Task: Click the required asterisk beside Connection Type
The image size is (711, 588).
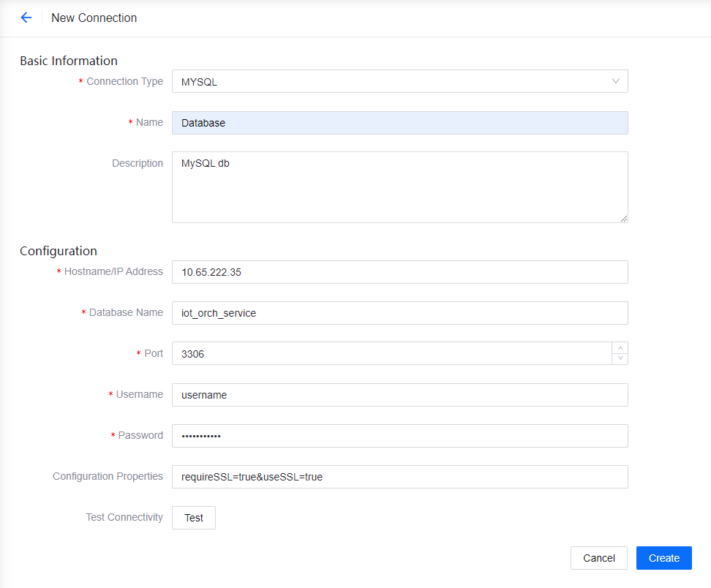Action: click(x=80, y=81)
